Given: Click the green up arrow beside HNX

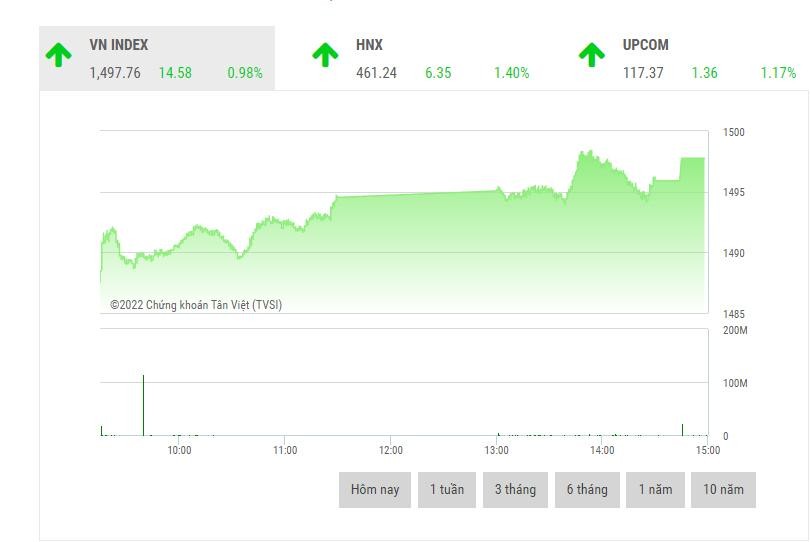Looking at the screenshot, I should tap(325, 56).
